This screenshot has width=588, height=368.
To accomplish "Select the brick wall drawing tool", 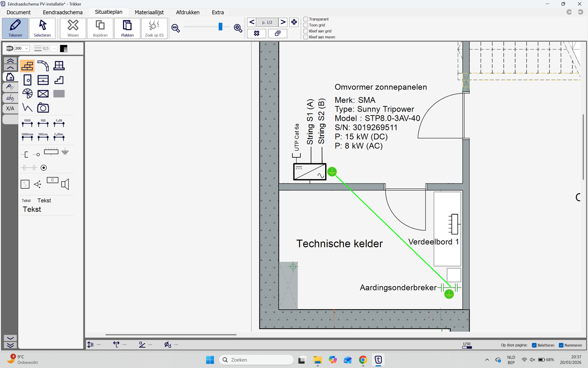I will click(x=27, y=66).
